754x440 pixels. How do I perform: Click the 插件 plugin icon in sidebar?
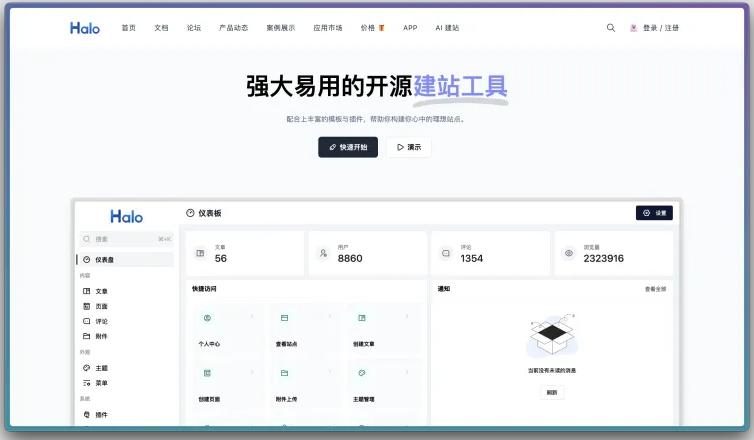[87, 414]
